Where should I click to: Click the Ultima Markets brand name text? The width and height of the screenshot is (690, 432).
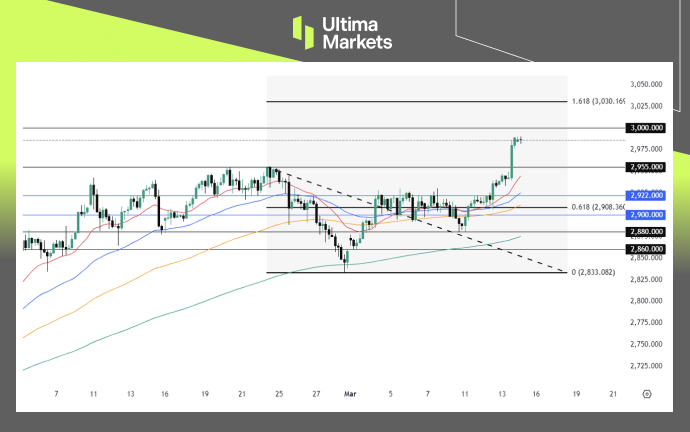(x=360, y=32)
